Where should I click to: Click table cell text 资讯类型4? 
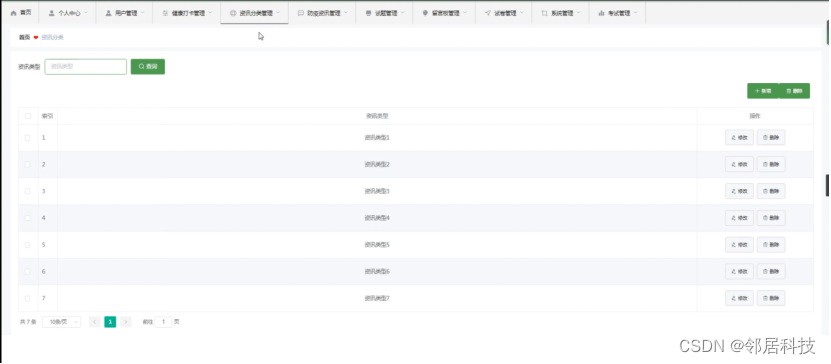point(377,218)
